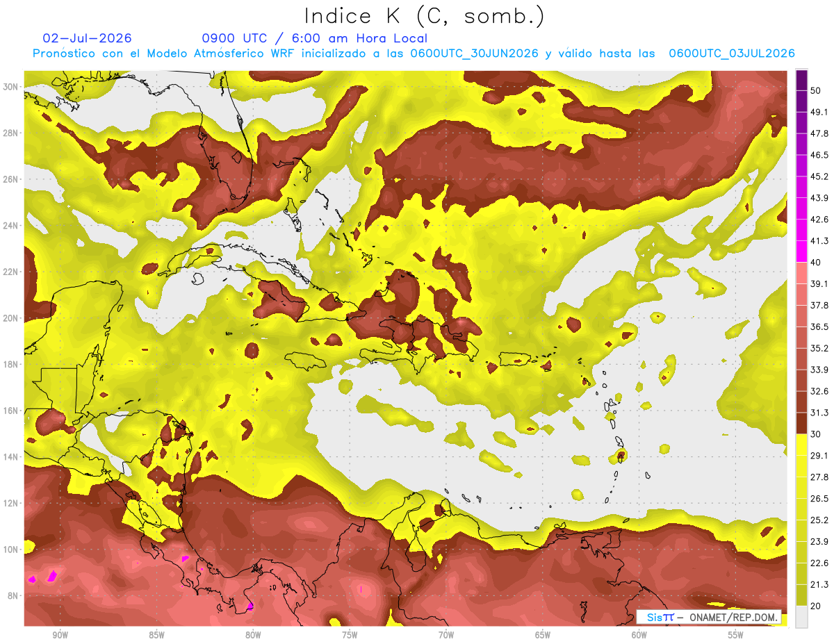Screen dimensions: 834x644
Task: Click the "26N" latitude label
Action: [x=10, y=179]
